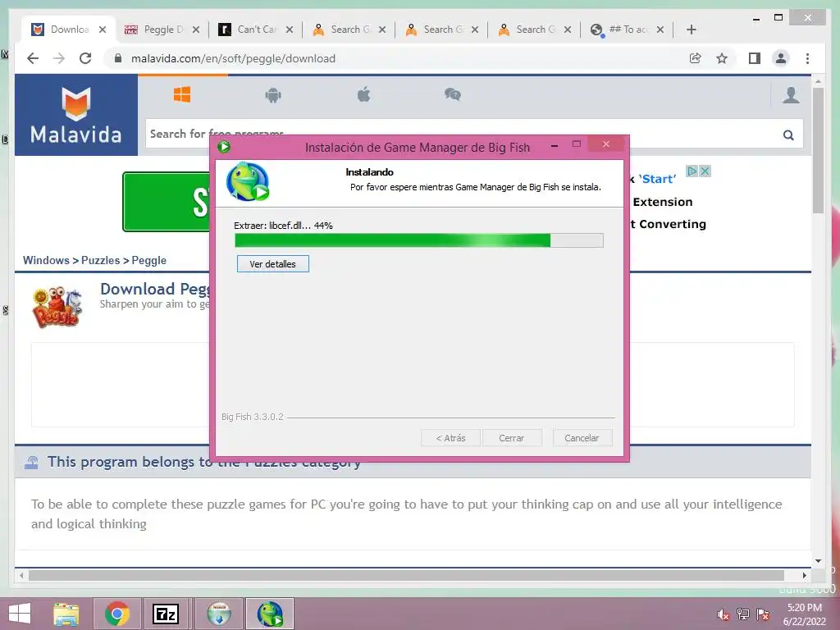The width and height of the screenshot is (840, 630).
Task: Click the search magnifier icon on Malavida
Action: (x=788, y=135)
